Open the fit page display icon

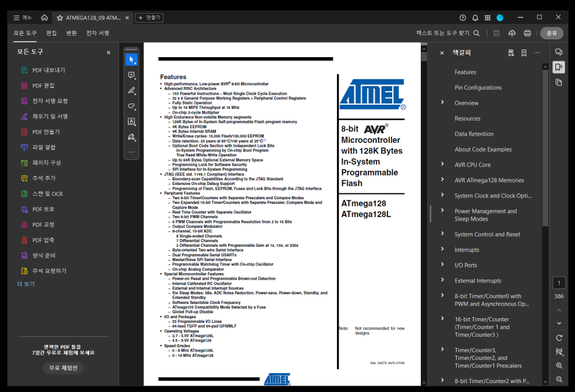coord(559,352)
